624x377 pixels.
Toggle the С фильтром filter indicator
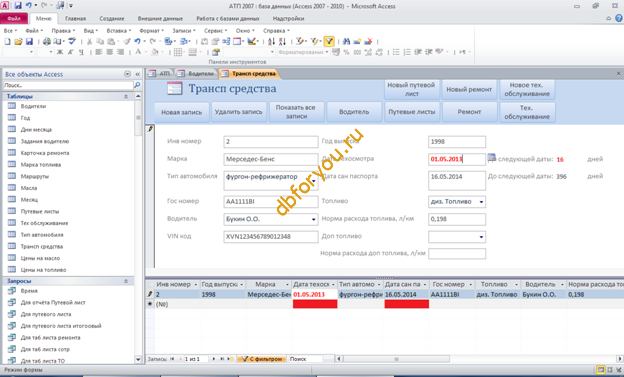click(262, 359)
